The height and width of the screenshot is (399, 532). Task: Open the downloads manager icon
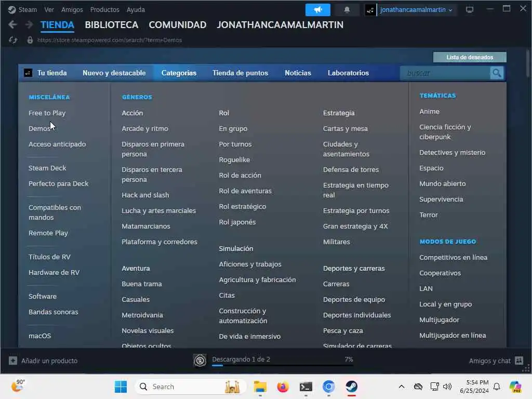200,361
